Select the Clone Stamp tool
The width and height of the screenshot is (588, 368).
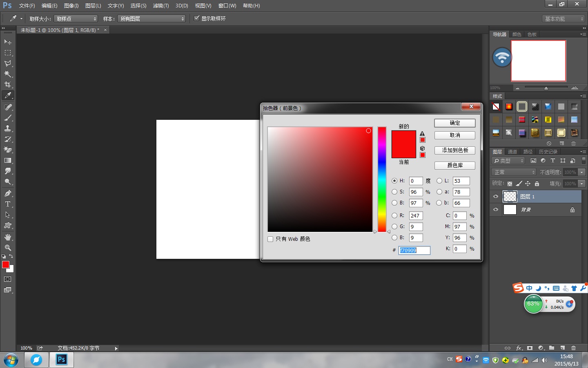coord(8,128)
